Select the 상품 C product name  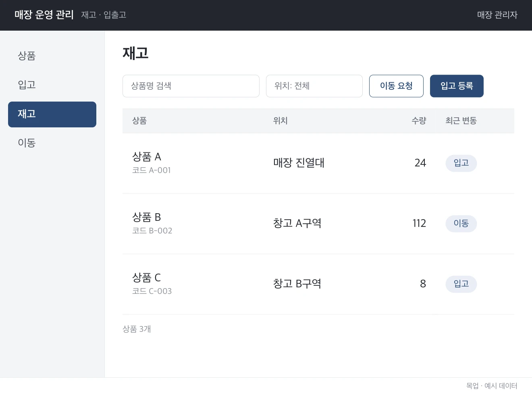click(147, 278)
